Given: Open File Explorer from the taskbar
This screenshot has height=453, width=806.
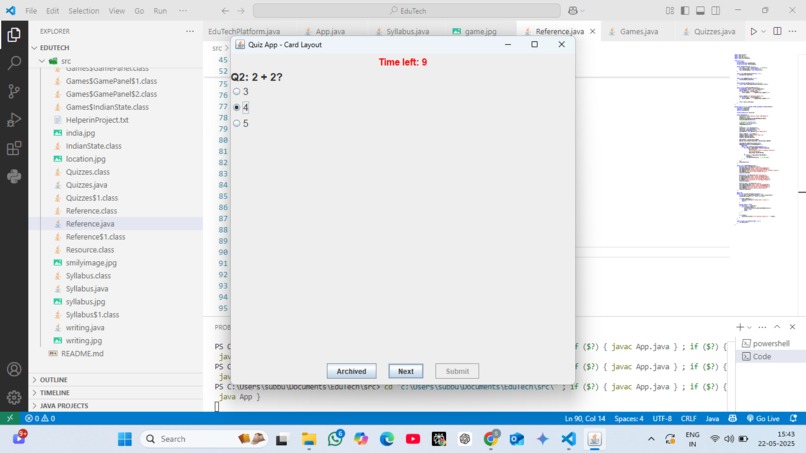Looking at the screenshot, I should pyautogui.click(x=309, y=439).
